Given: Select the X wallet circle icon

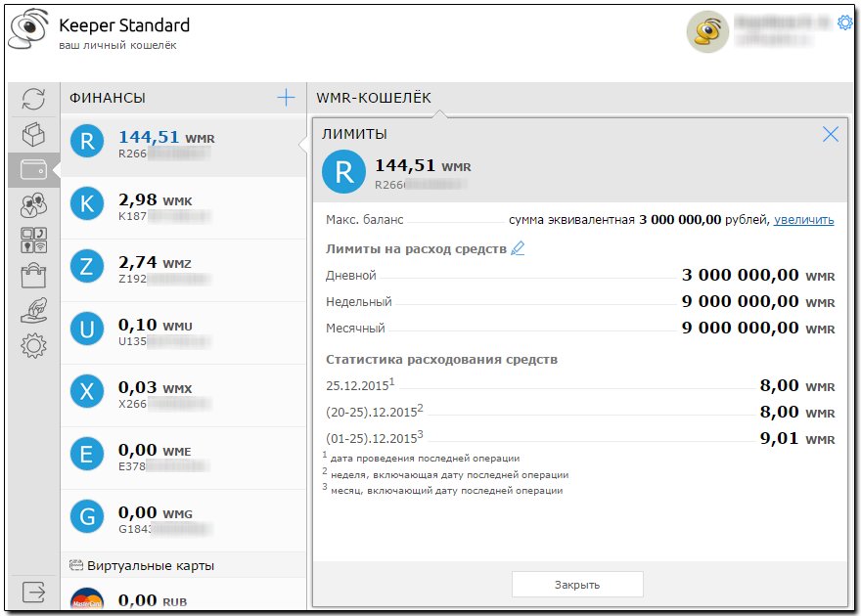Looking at the screenshot, I should (87, 391).
